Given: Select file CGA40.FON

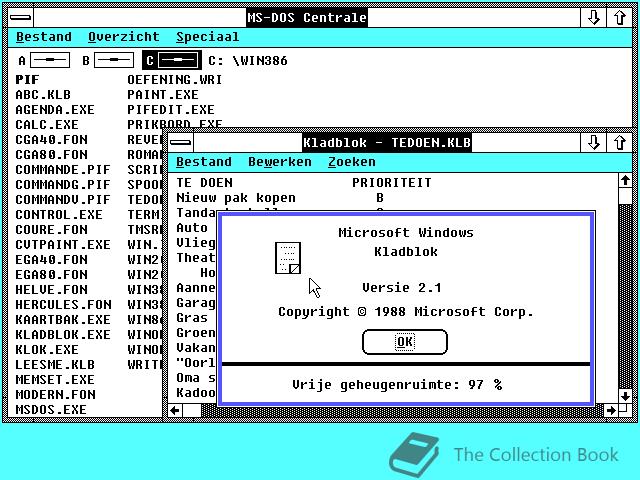Looking at the screenshot, I should [x=51, y=140].
